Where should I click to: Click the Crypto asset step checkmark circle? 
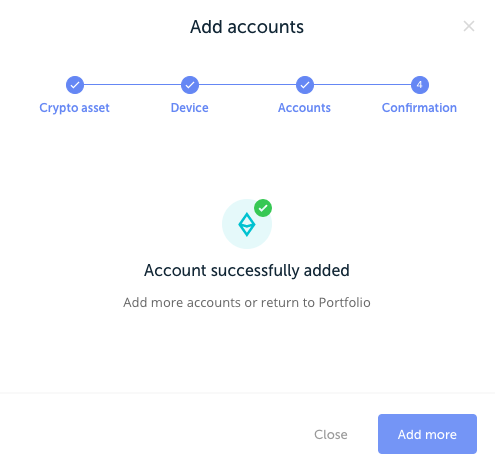(75, 85)
